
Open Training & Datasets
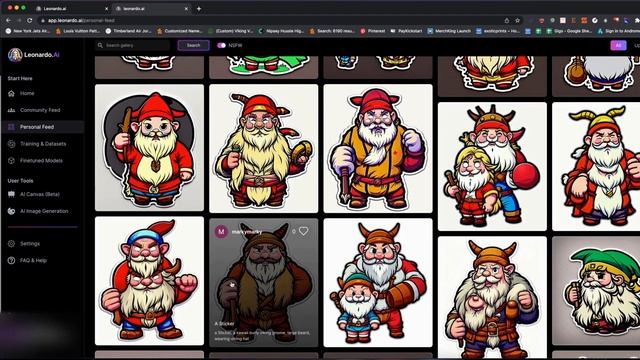pyautogui.click(x=43, y=144)
